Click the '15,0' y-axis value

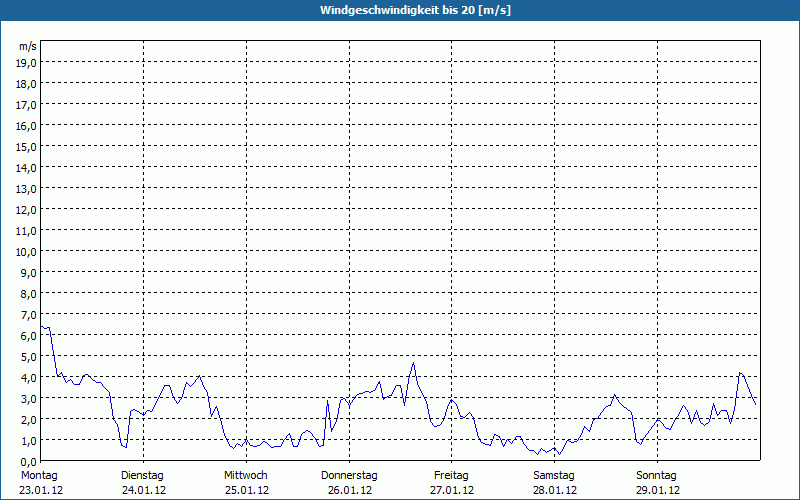[27, 147]
